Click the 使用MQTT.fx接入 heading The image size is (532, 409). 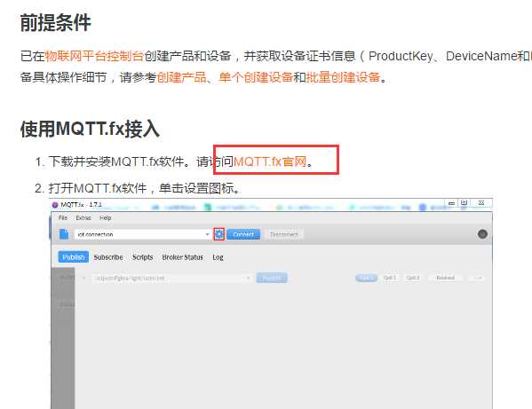[90, 130]
